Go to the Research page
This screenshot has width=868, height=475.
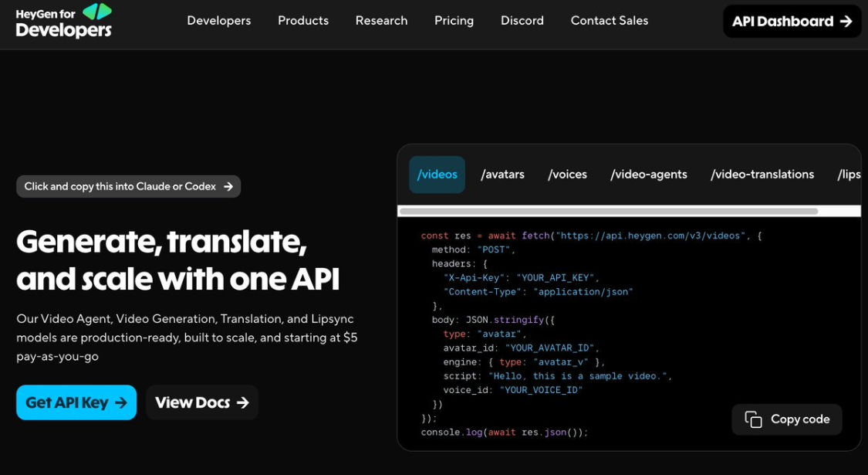[381, 21]
